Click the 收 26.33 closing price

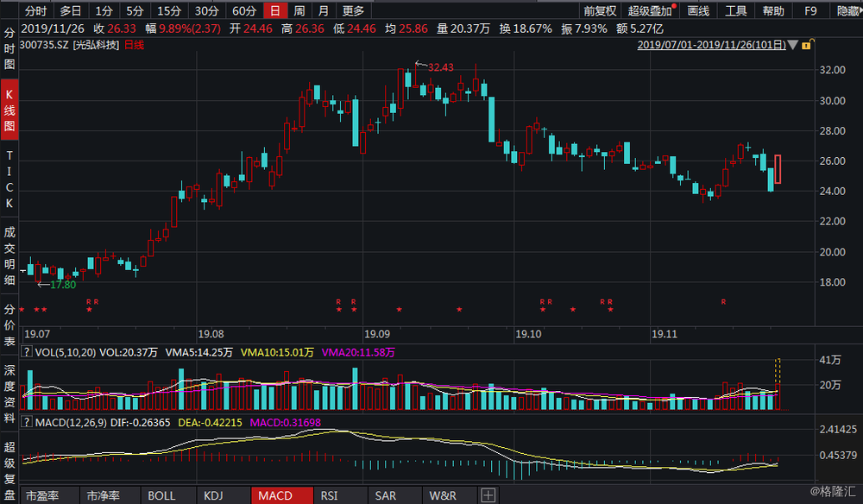click(x=115, y=28)
